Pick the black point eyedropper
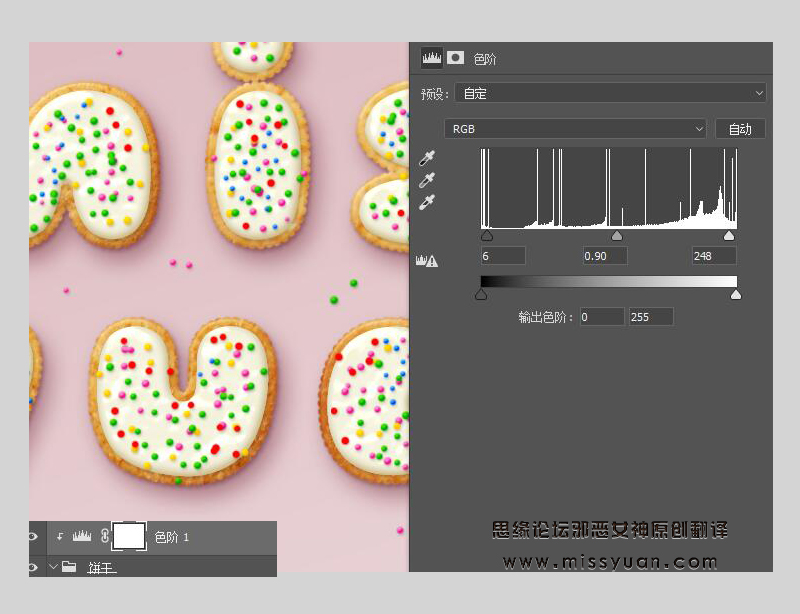The height and width of the screenshot is (614, 800). click(x=427, y=158)
